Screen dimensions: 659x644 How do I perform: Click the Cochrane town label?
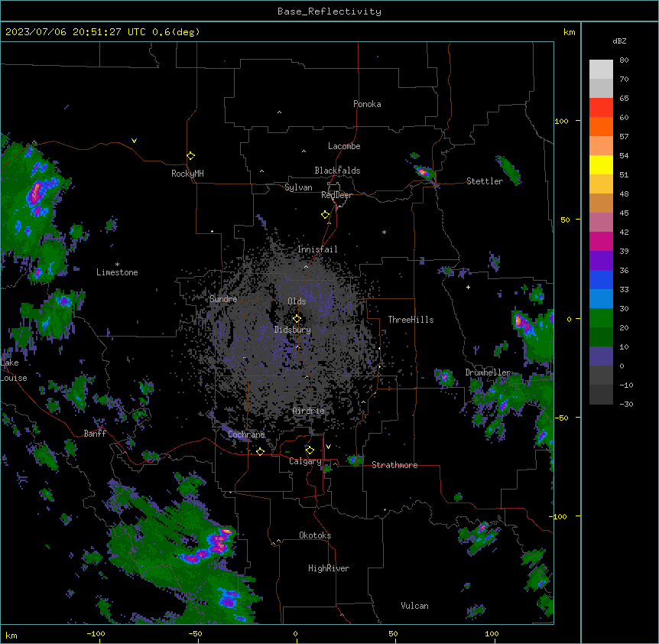(x=246, y=434)
